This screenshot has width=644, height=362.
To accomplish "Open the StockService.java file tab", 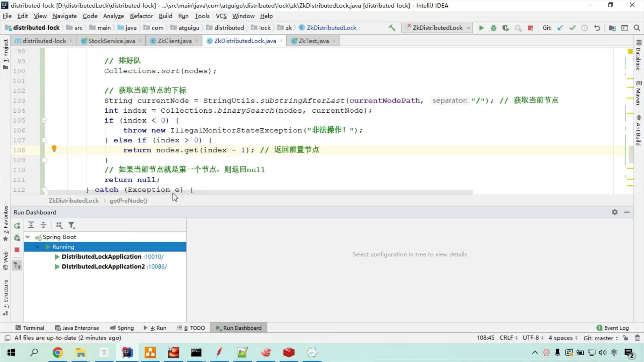I will tap(111, 41).
